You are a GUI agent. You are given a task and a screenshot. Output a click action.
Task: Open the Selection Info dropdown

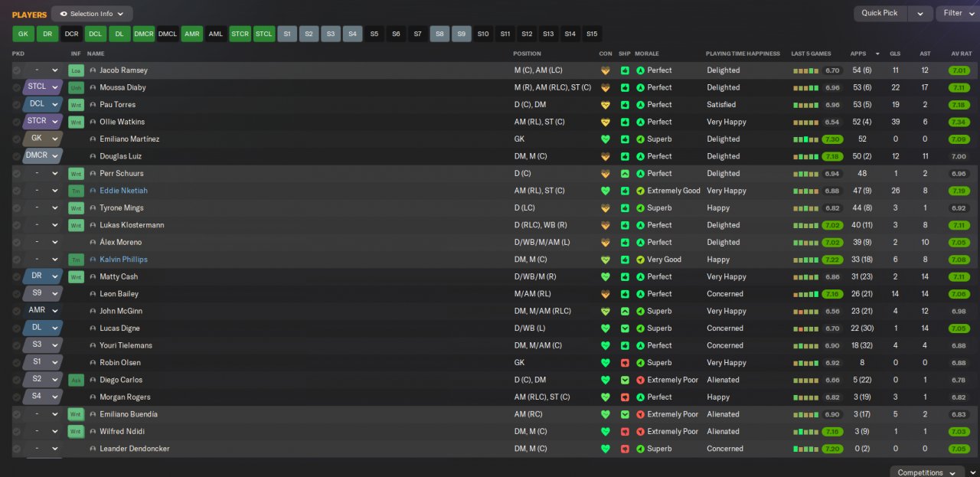click(92, 14)
